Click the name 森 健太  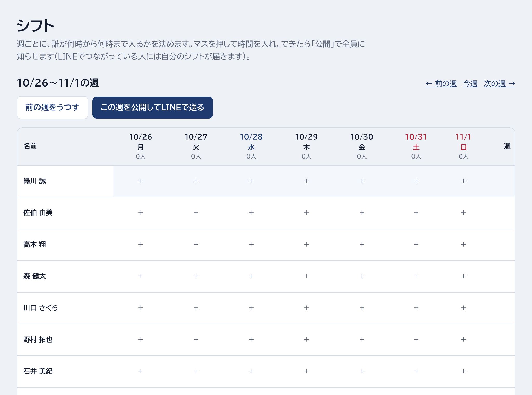click(x=35, y=276)
